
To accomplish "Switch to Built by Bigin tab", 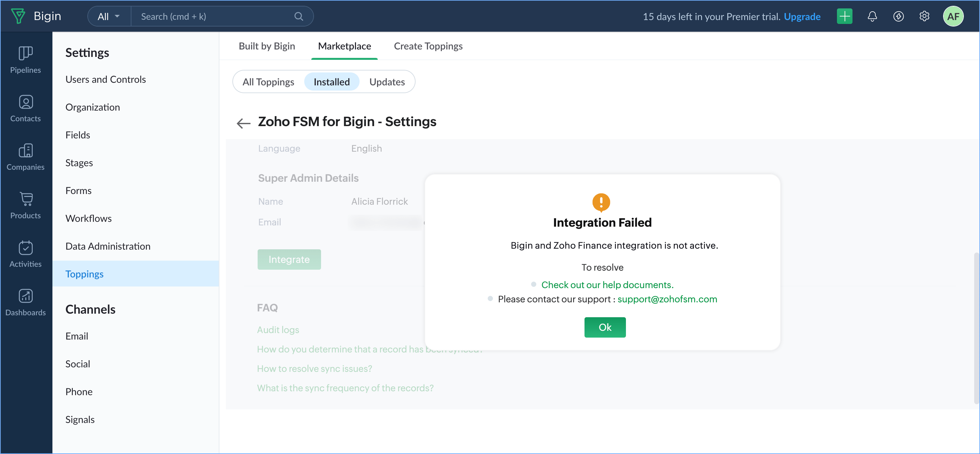I will pos(267,46).
